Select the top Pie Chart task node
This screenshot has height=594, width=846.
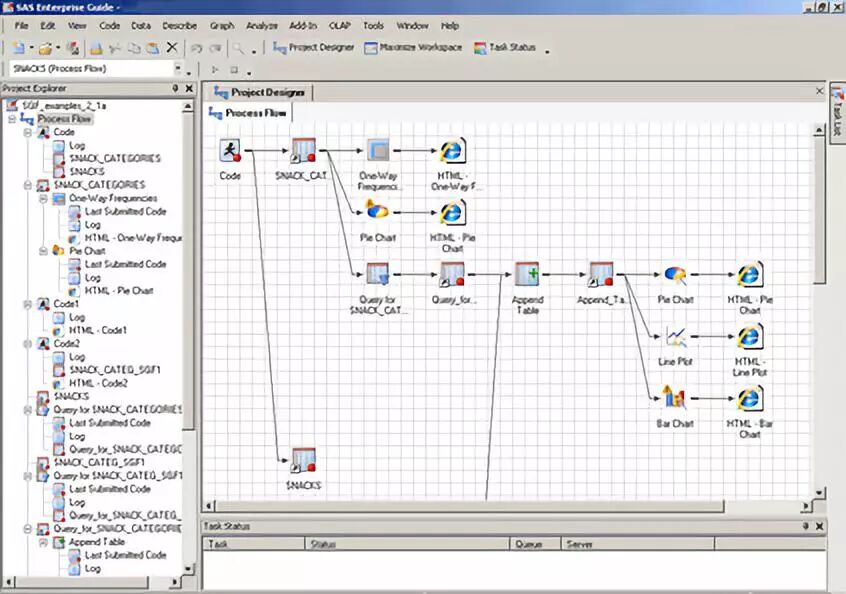[x=377, y=211]
